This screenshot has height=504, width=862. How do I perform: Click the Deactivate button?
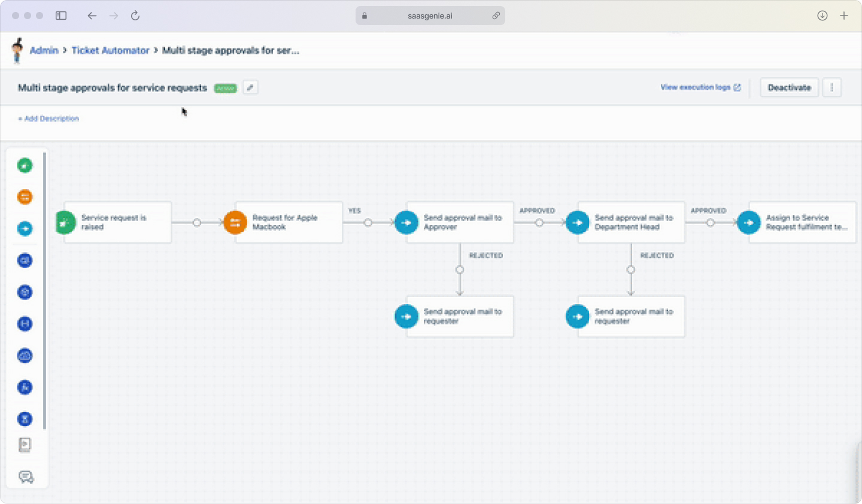click(x=789, y=87)
